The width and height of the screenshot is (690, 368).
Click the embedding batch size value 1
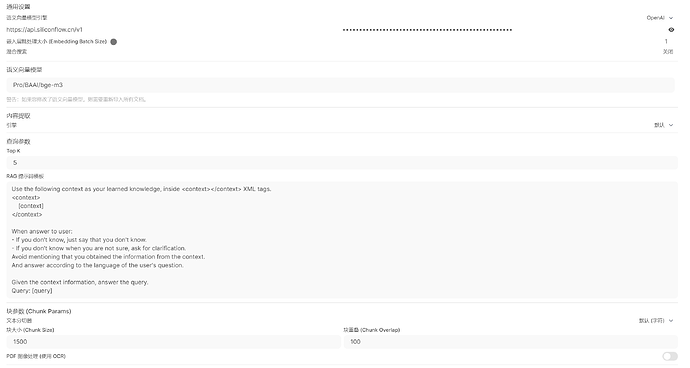tap(666, 41)
